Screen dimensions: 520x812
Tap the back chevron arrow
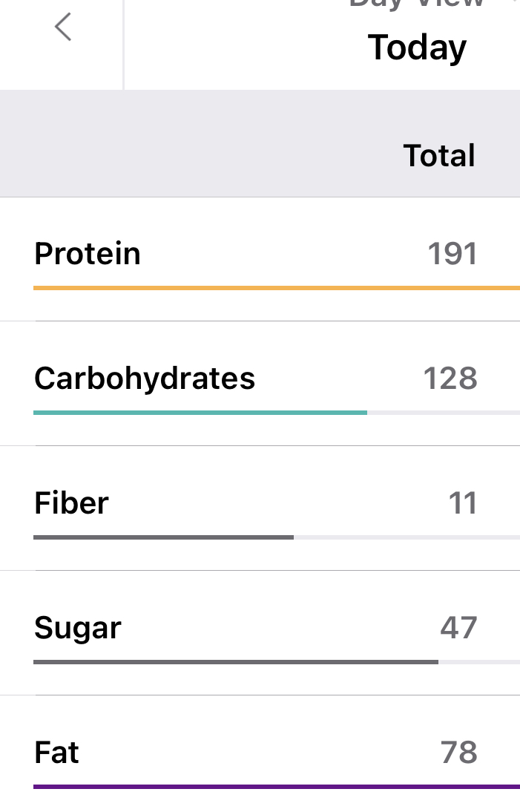coord(63,28)
